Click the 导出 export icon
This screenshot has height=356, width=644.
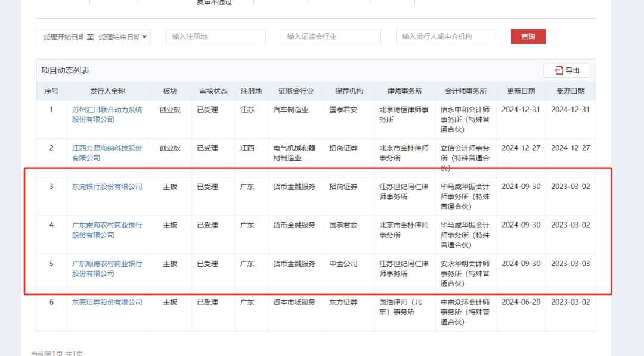click(x=559, y=70)
